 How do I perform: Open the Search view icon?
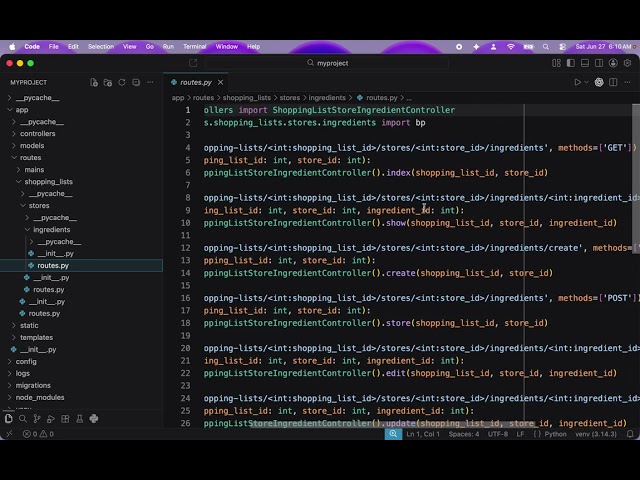[23, 419]
